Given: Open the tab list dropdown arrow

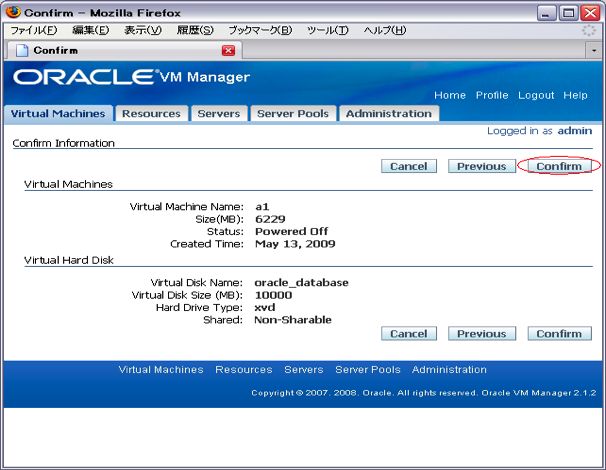Looking at the screenshot, I should point(594,51).
